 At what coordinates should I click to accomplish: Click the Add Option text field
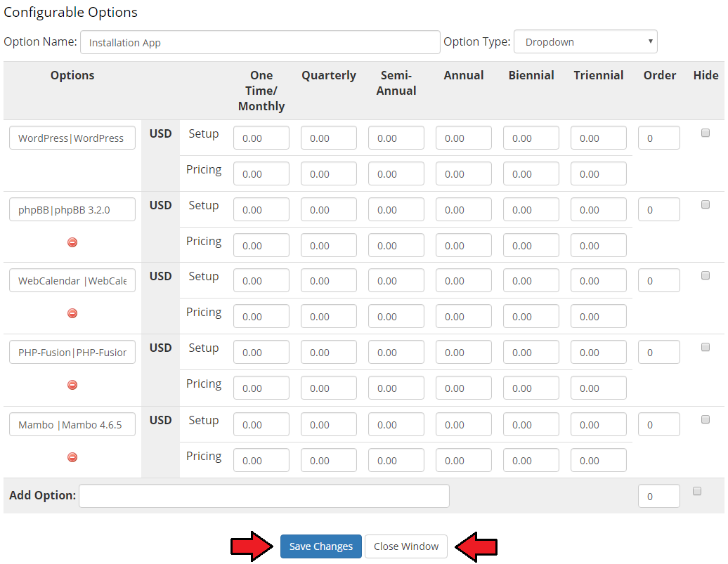pyautogui.click(x=264, y=496)
